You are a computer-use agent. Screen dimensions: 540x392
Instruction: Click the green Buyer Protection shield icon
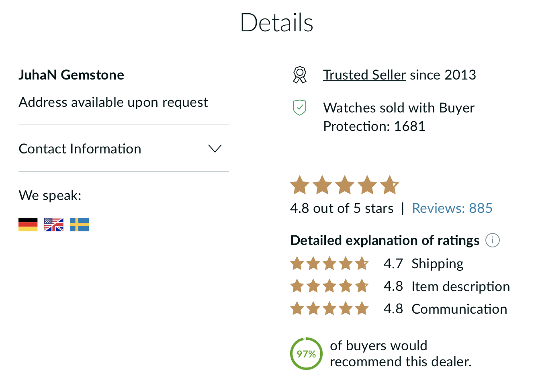300,108
